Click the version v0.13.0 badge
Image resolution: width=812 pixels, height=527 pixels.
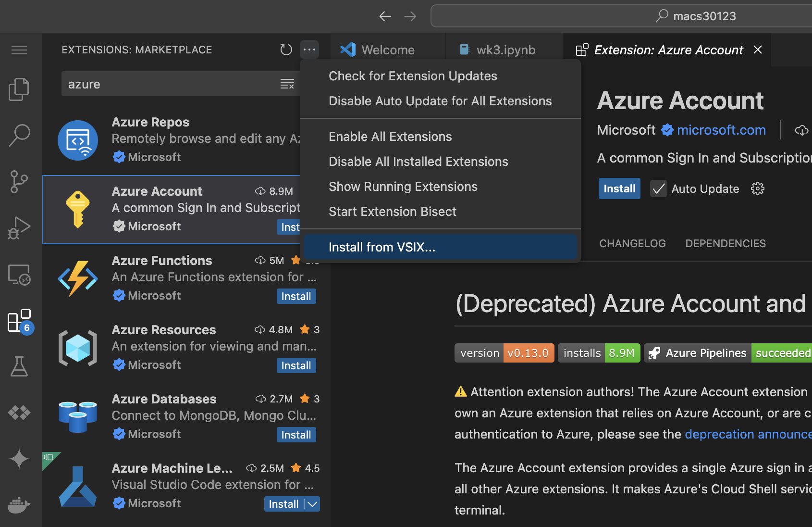[x=504, y=353]
